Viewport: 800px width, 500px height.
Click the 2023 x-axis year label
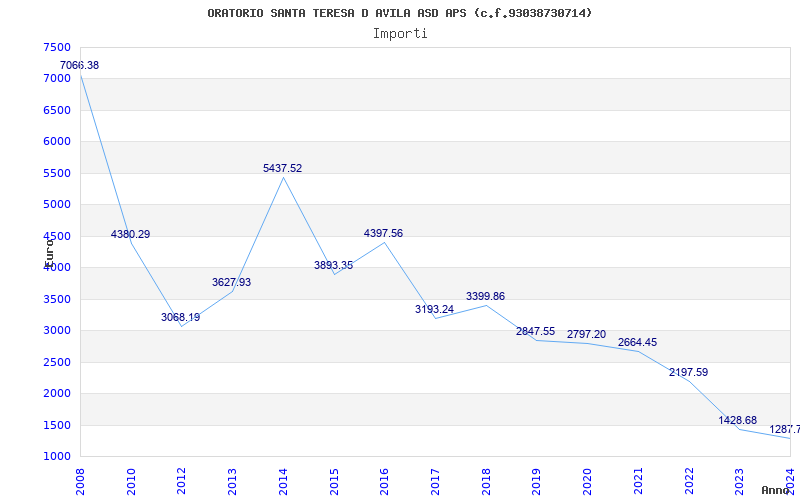pos(740,481)
